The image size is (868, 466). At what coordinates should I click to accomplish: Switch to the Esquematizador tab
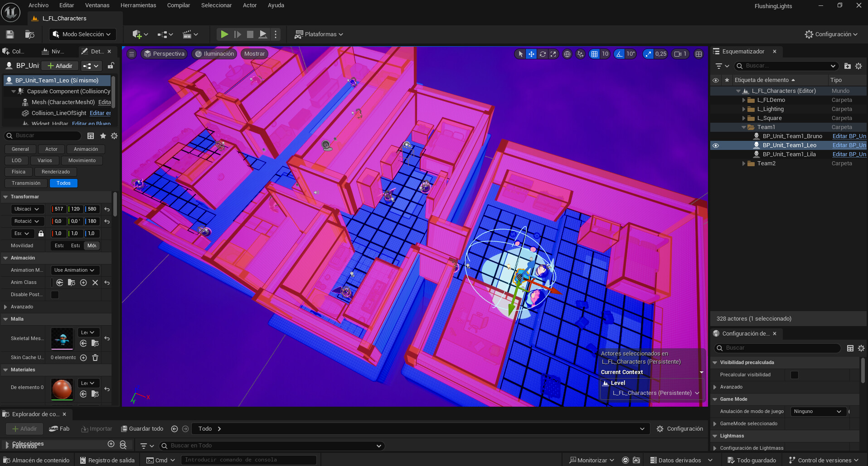point(743,52)
